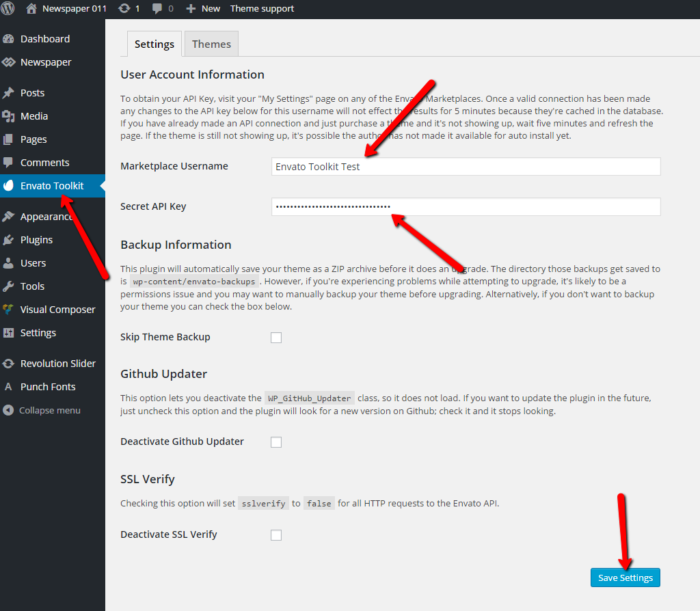Switch to the Themes tab

point(212,44)
